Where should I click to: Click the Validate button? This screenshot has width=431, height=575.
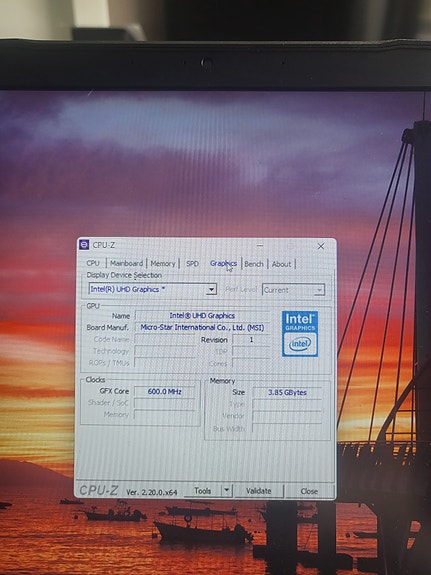point(259,491)
